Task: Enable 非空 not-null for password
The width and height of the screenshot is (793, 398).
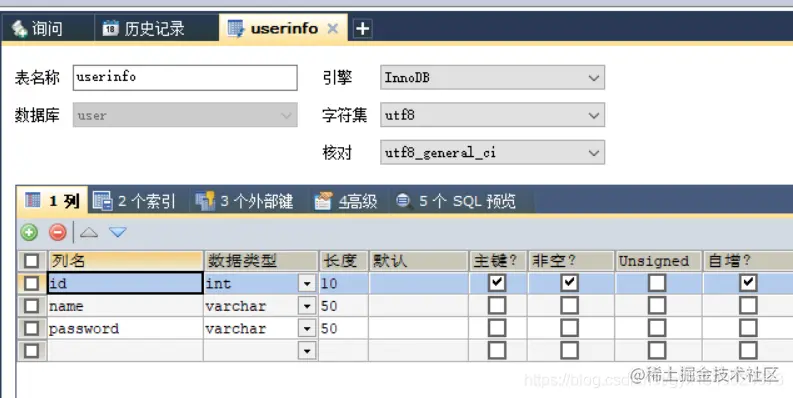Action: pyautogui.click(x=569, y=328)
